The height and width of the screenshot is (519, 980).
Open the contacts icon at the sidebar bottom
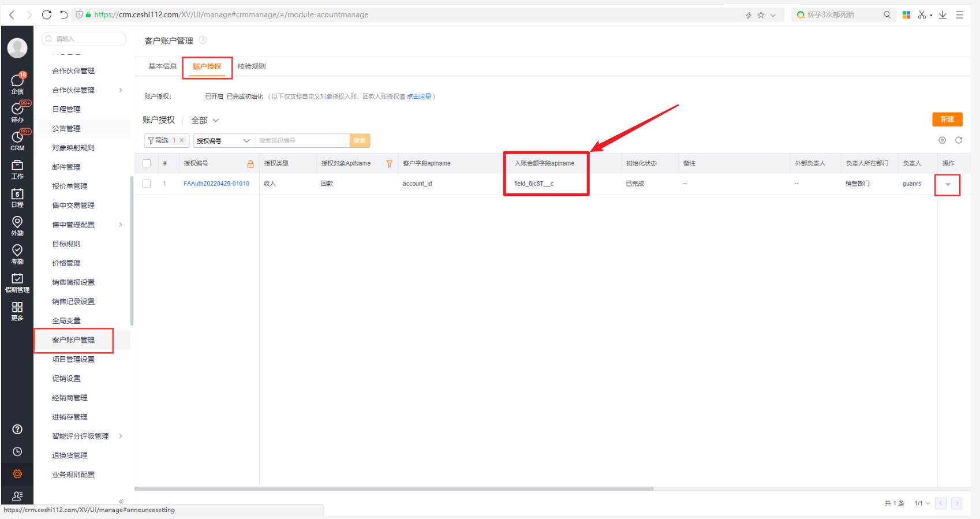[x=17, y=496]
